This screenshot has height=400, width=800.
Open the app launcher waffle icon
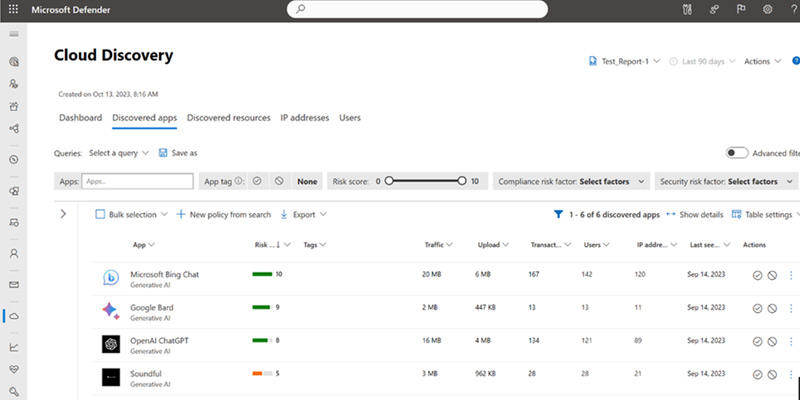[14, 10]
